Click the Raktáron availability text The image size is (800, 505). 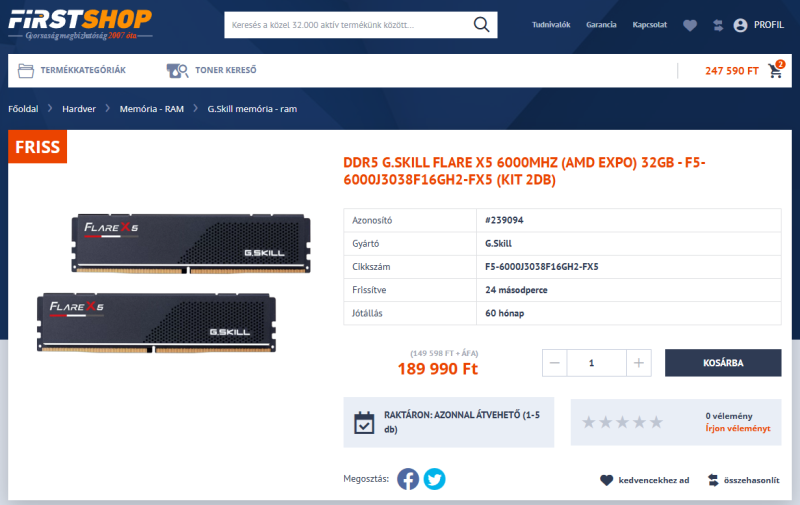point(462,422)
